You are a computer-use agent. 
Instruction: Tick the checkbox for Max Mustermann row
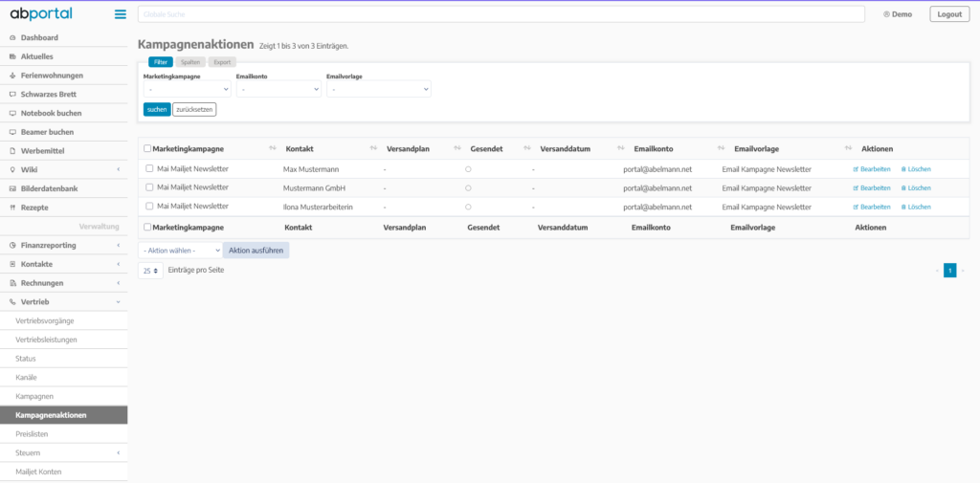coord(149,168)
